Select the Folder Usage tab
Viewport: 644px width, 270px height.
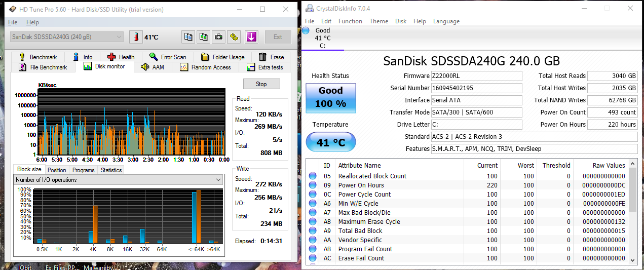223,57
